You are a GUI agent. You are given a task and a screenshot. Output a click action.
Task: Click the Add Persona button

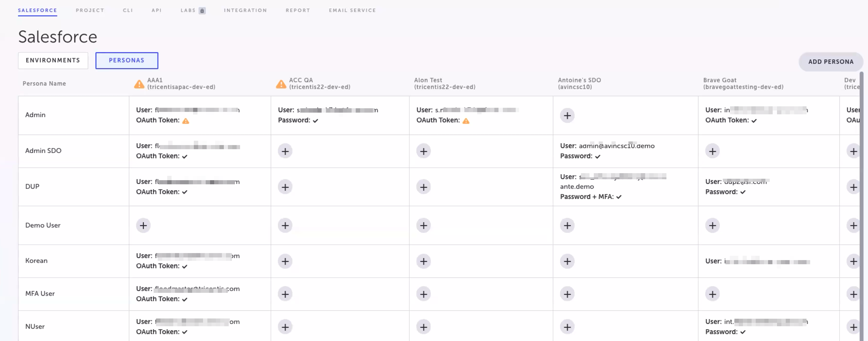[x=830, y=62]
